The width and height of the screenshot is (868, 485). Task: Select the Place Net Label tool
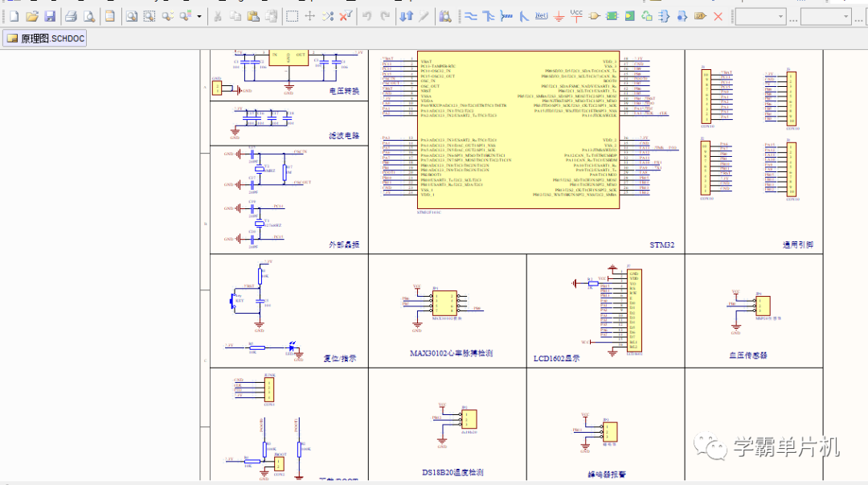(x=541, y=16)
